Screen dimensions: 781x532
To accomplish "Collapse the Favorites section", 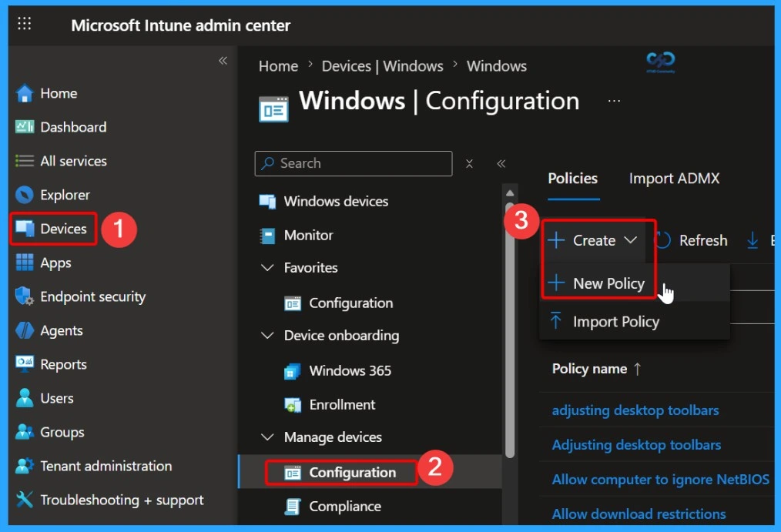I will tap(267, 267).
